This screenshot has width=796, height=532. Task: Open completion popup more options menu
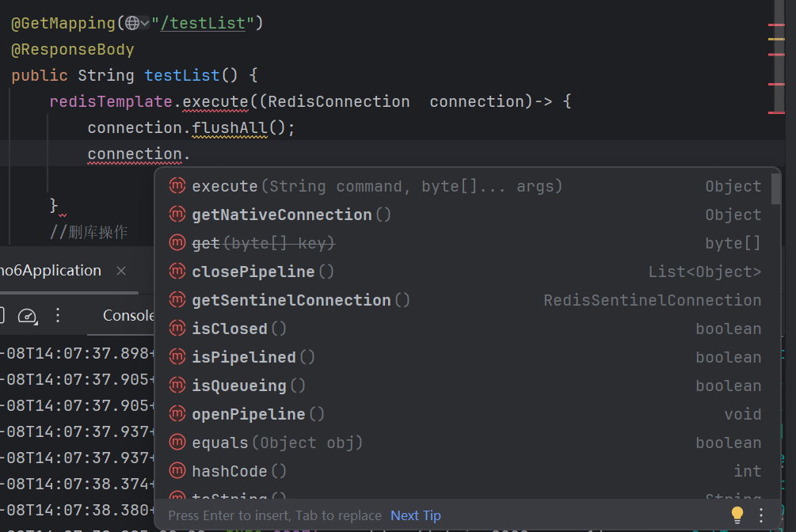tap(760, 515)
